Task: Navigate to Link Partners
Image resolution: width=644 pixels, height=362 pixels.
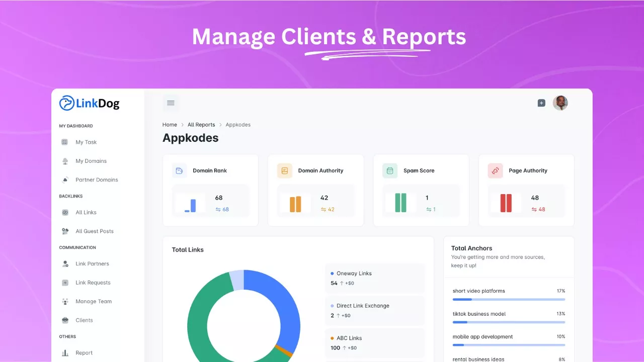Action: (x=92, y=264)
